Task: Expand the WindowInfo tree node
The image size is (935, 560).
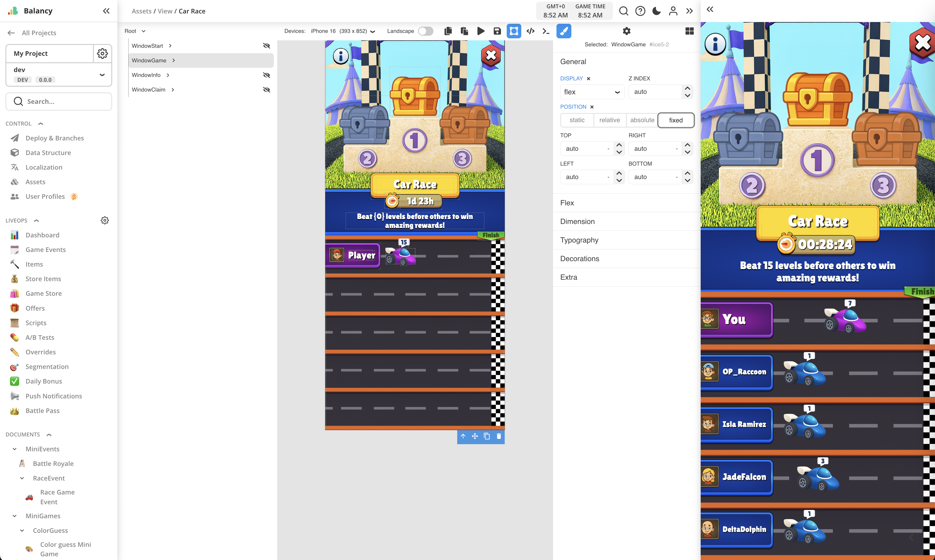Action: [168, 75]
